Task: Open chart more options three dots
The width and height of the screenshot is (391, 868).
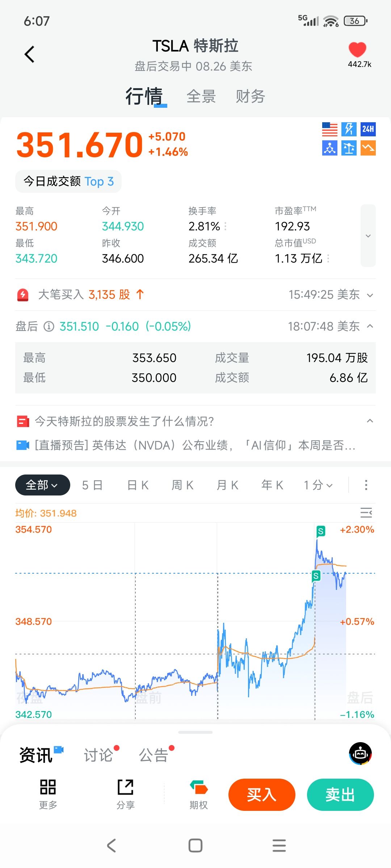Action: pyautogui.click(x=366, y=485)
